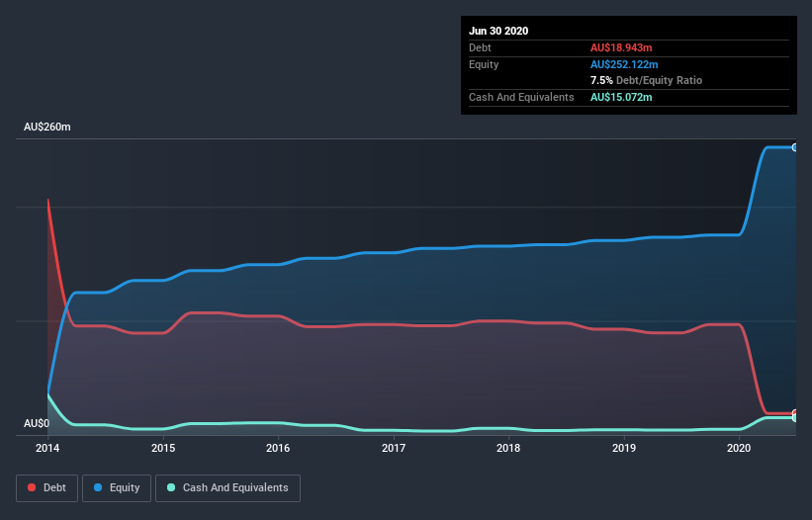Click the AU$0 y-axis label
Screen dimensions: 812x520
[x=37, y=423]
